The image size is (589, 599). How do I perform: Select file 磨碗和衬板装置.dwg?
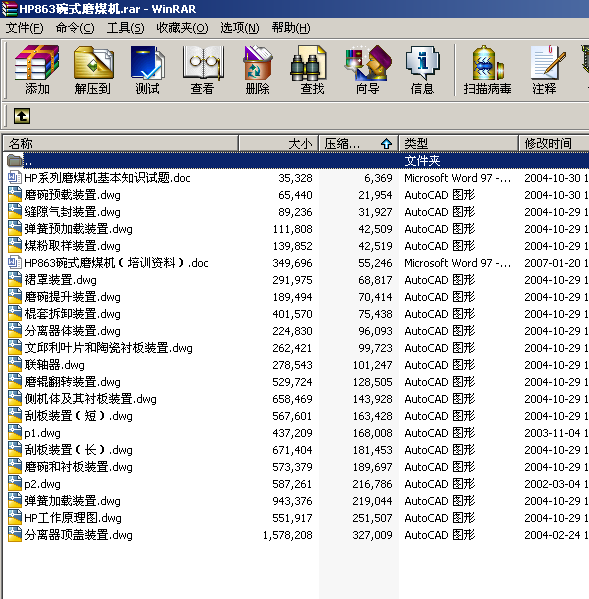pyautogui.click(x=78, y=467)
